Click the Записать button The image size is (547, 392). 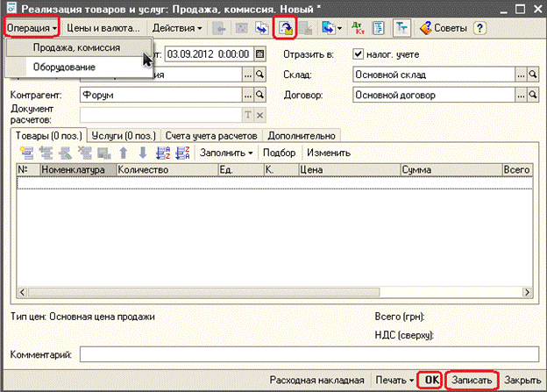pos(472,380)
